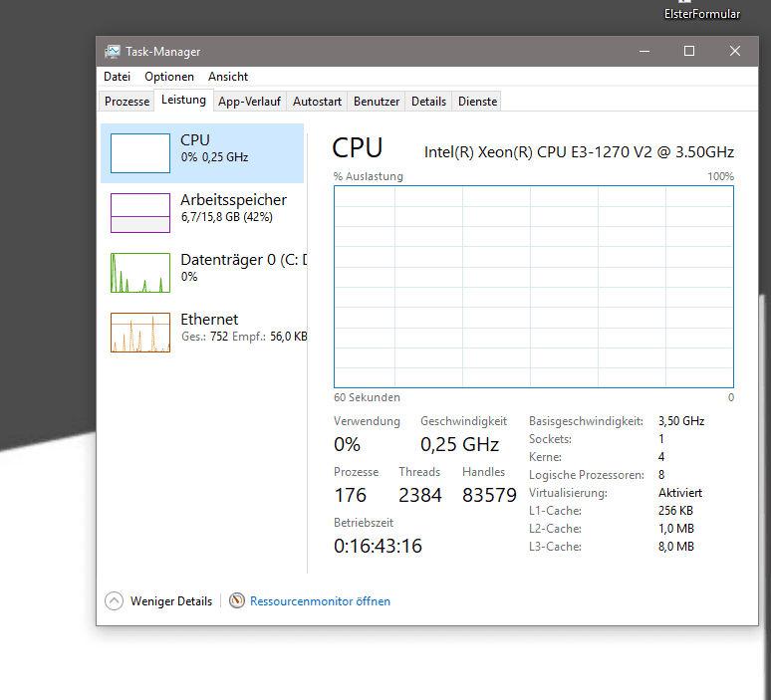Click the 0,25 GHz Geschwindigkeit value
Viewport: 771px width, 700px height.
pos(459,444)
